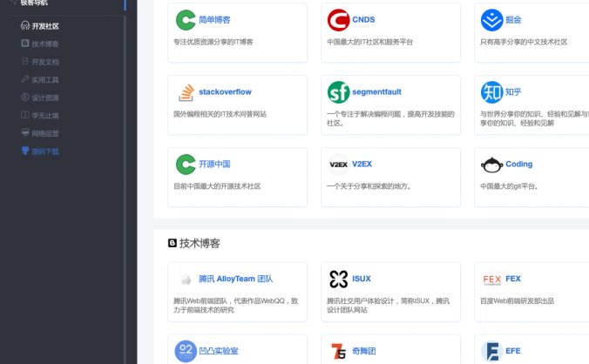This screenshot has width=589, height=364.
Task: Open 实用工具 sidebar entry
Action: [40, 79]
